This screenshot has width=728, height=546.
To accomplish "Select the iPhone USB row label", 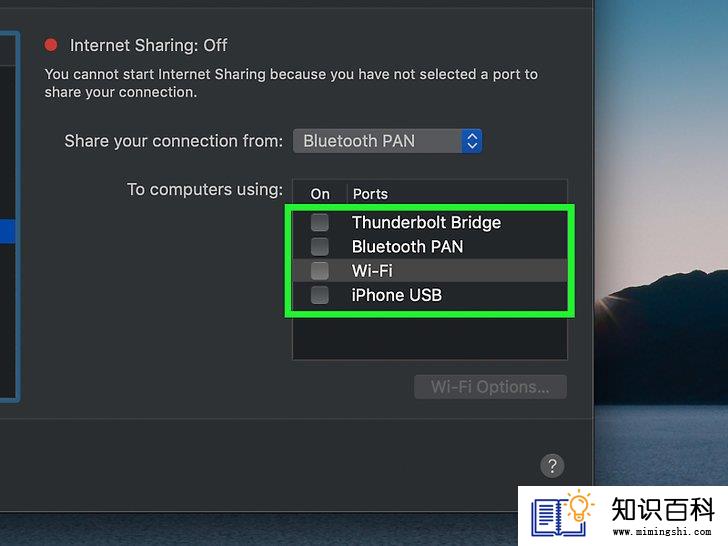I will click(396, 295).
